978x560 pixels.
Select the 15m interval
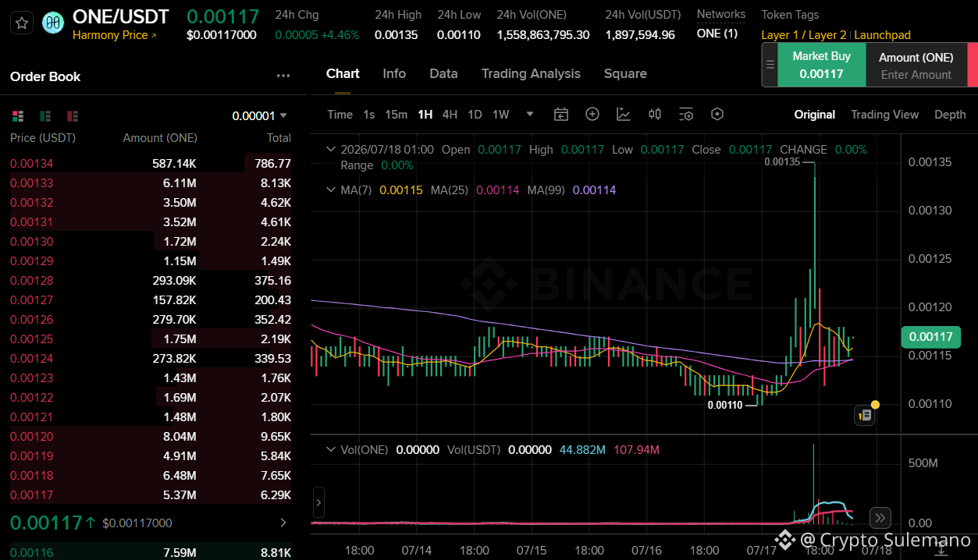click(397, 115)
